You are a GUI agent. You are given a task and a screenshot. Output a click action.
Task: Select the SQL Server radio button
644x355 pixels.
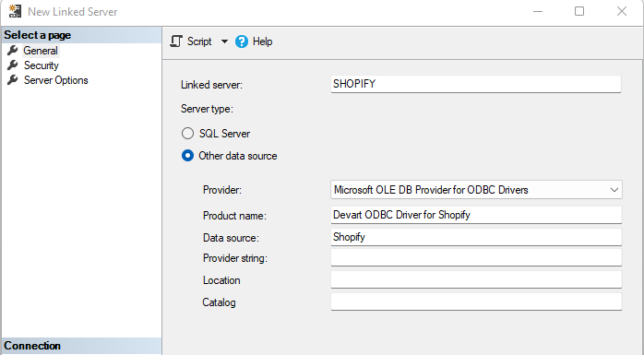pos(187,134)
